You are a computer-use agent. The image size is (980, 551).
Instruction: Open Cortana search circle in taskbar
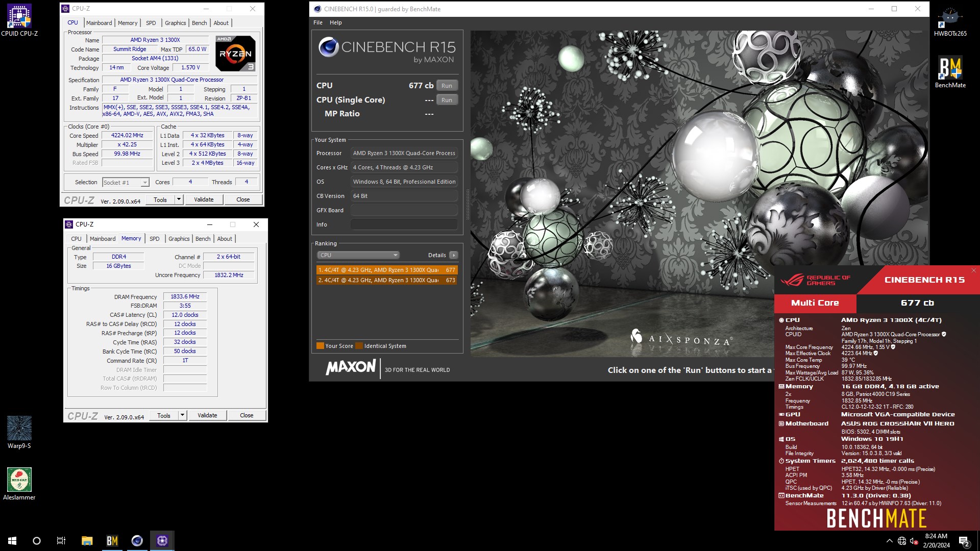(x=37, y=541)
